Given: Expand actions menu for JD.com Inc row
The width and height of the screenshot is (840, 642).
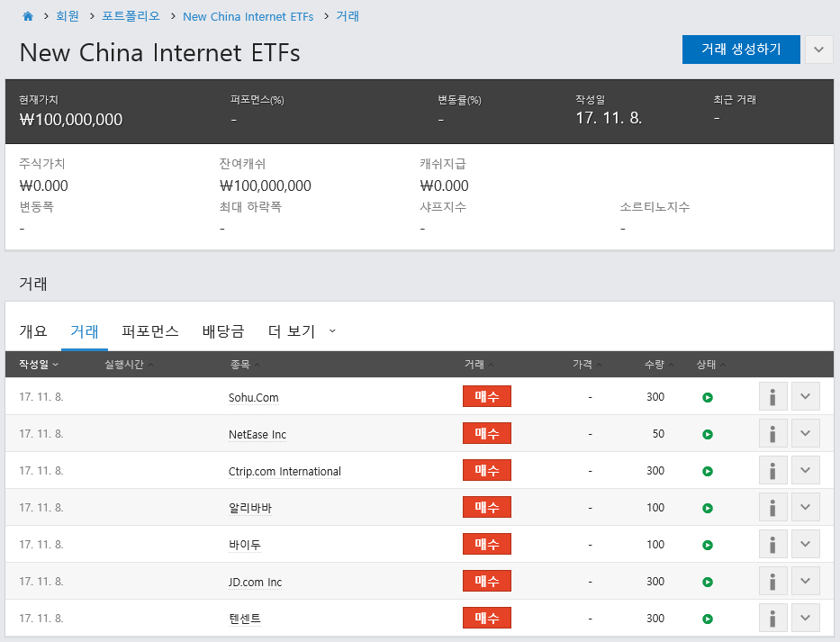Looking at the screenshot, I should point(805,582).
